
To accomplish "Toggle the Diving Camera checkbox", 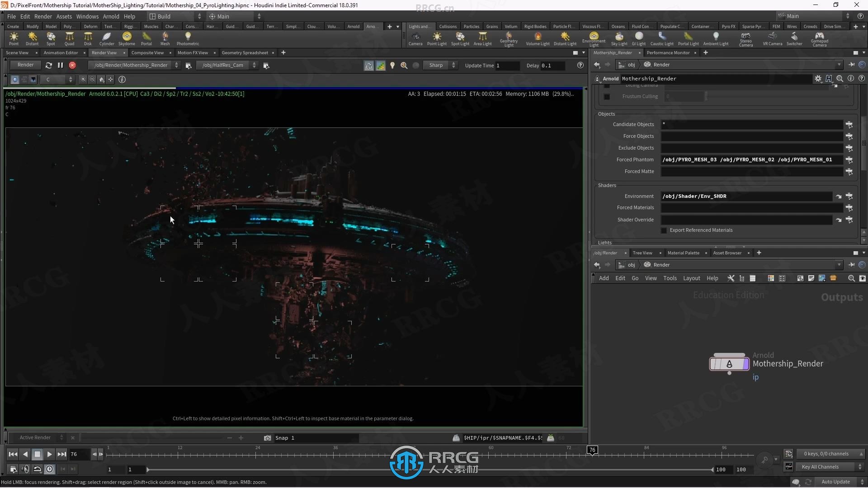I will [x=608, y=84].
